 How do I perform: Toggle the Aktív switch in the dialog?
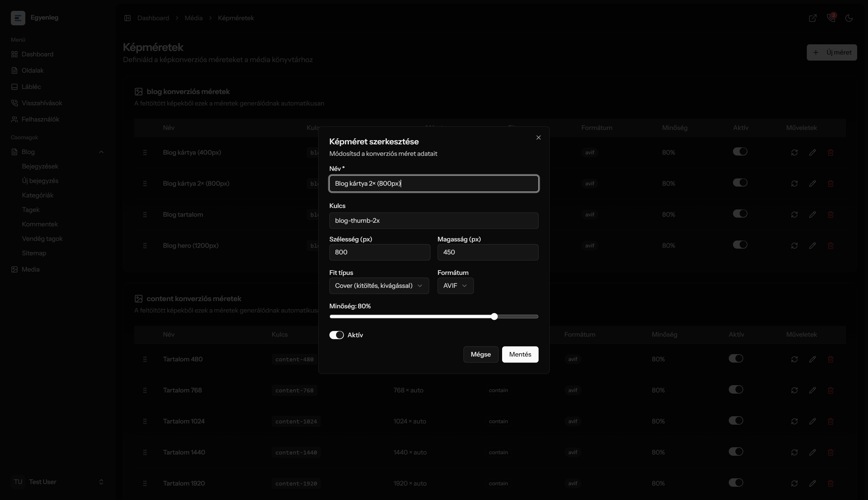(336, 335)
